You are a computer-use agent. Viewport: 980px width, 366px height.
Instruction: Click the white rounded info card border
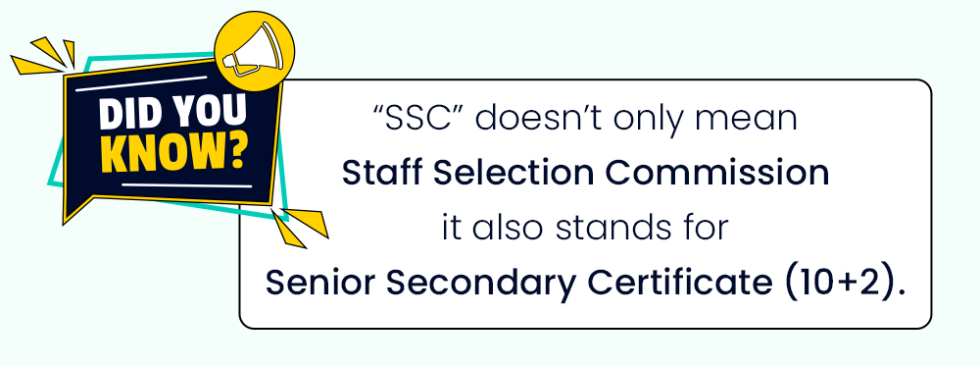click(x=586, y=204)
